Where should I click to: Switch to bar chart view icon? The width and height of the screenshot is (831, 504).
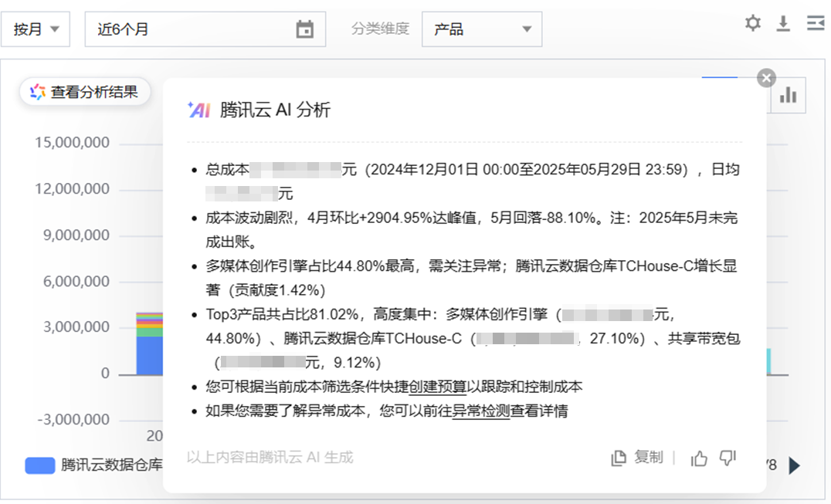click(x=788, y=95)
